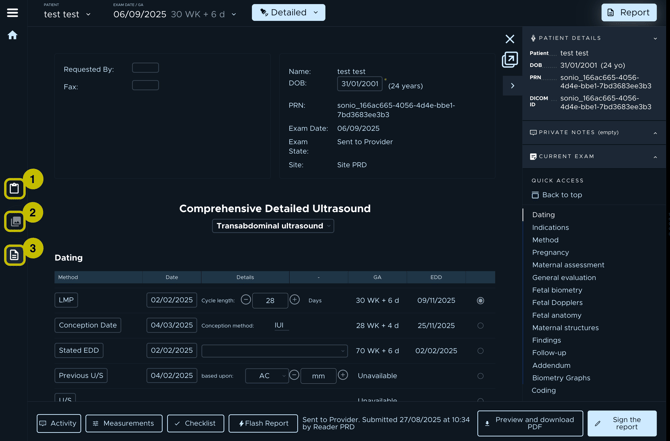Click the Flash Report button
Image resolution: width=670 pixels, height=441 pixels.
pyautogui.click(x=263, y=423)
